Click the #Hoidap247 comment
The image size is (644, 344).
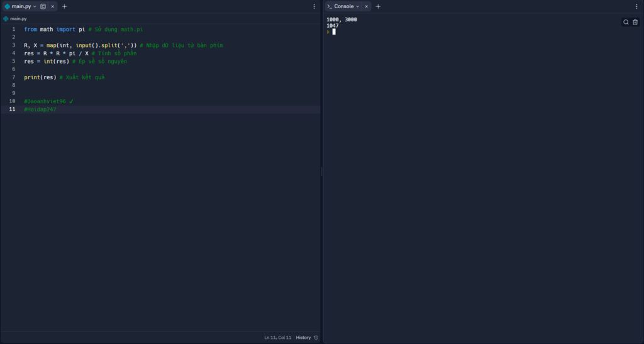pyautogui.click(x=40, y=109)
